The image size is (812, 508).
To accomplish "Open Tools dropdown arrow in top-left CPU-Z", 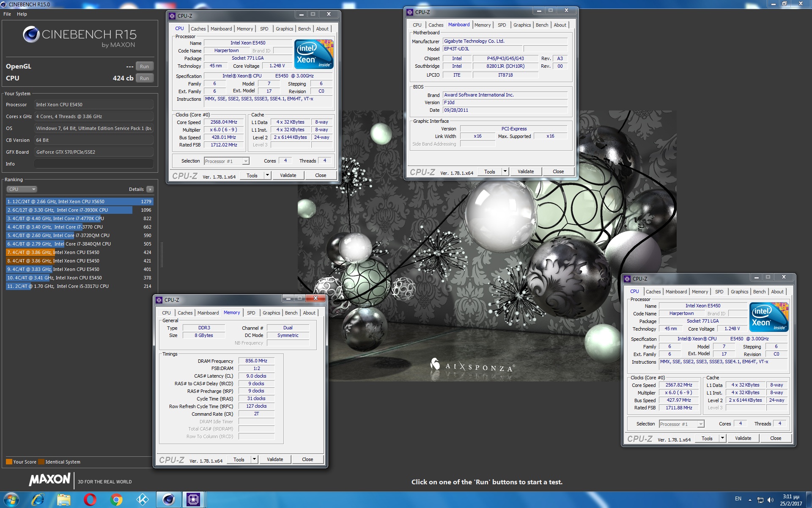I will click(267, 175).
